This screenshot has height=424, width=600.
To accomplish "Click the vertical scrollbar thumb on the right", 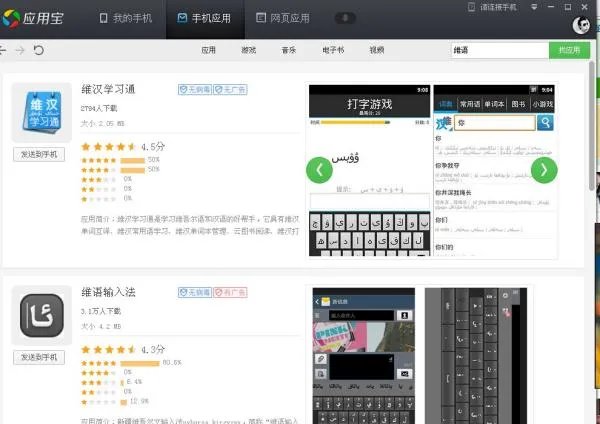I will pos(592,126).
